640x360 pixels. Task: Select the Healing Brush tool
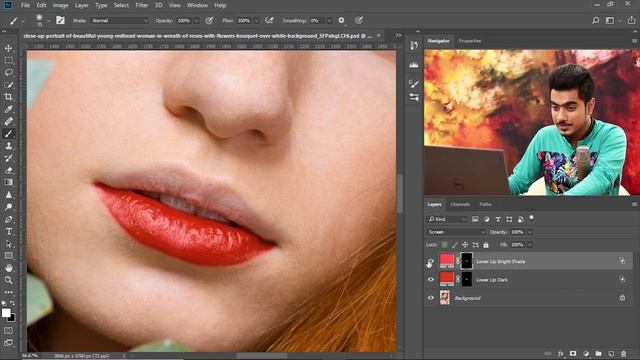9,121
